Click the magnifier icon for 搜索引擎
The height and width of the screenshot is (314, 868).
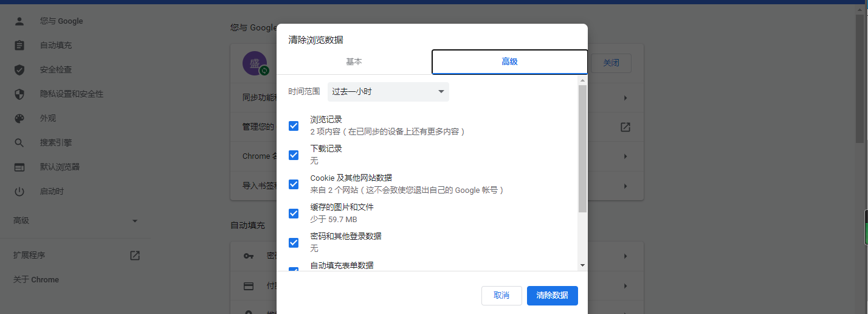19,143
